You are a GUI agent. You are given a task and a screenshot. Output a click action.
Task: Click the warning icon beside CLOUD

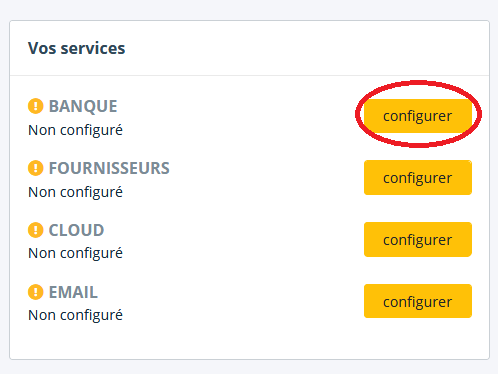(36, 230)
